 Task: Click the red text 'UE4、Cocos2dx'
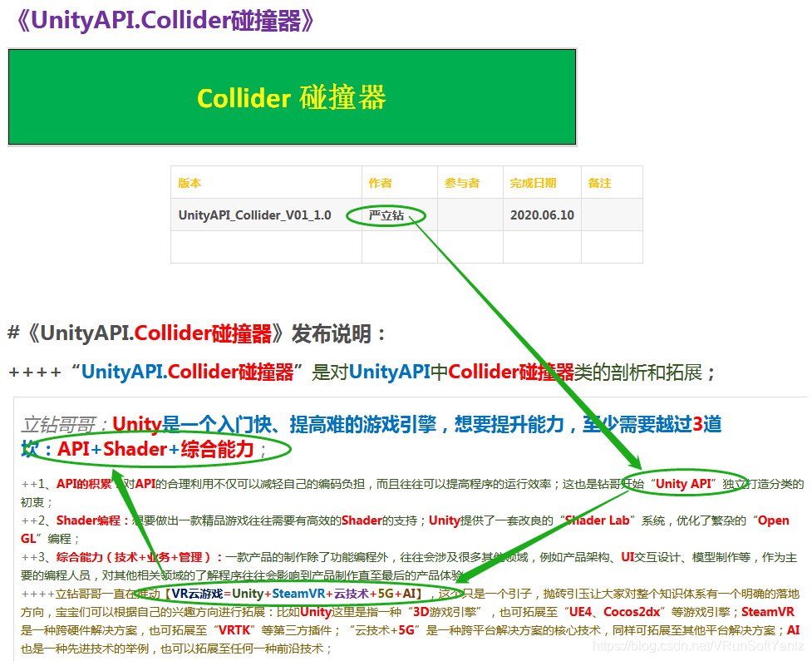[615, 612]
